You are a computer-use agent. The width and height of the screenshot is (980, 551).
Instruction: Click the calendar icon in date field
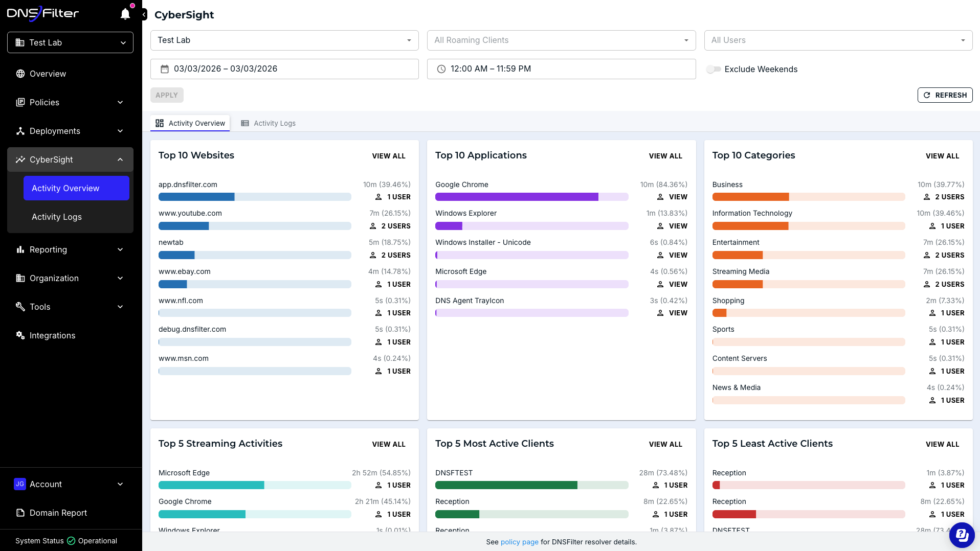point(165,69)
